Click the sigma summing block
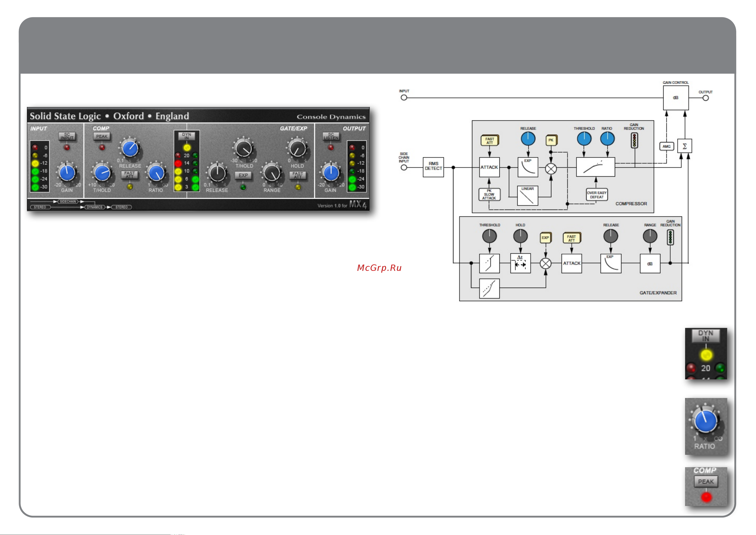The image size is (756, 535). 685,146
